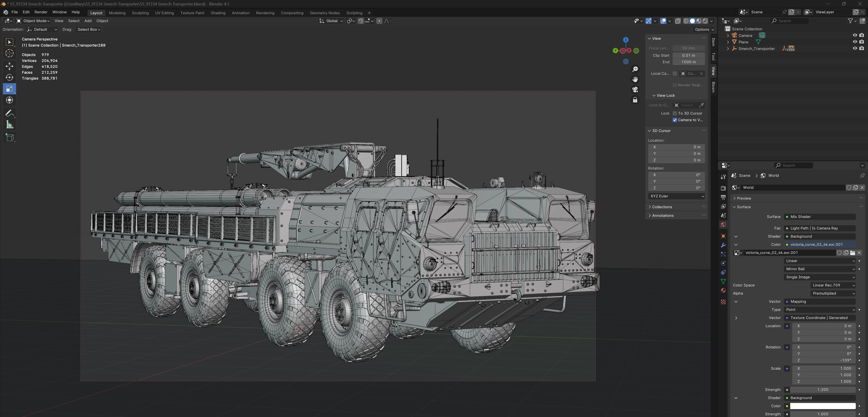
Task: Expand the Collections panel
Action: click(x=662, y=207)
